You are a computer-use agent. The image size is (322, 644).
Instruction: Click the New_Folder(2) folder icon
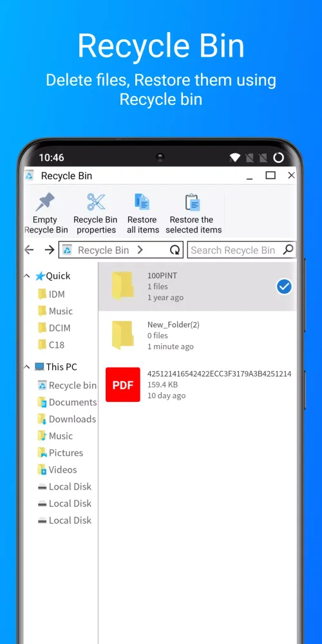point(122,335)
